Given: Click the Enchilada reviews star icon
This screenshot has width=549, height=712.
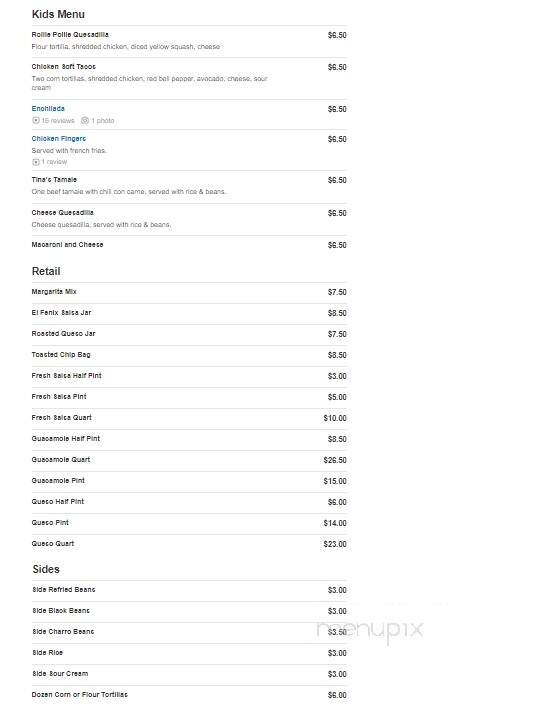Looking at the screenshot, I should point(35,120).
